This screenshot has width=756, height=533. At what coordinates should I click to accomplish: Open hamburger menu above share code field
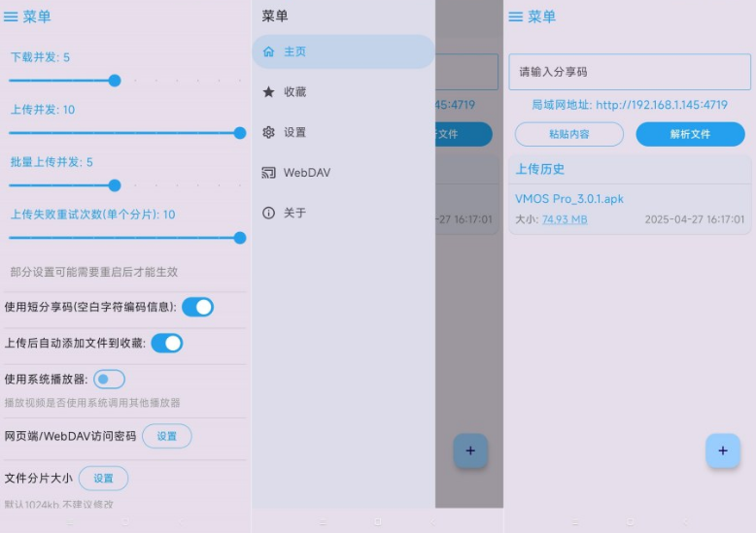pos(515,17)
